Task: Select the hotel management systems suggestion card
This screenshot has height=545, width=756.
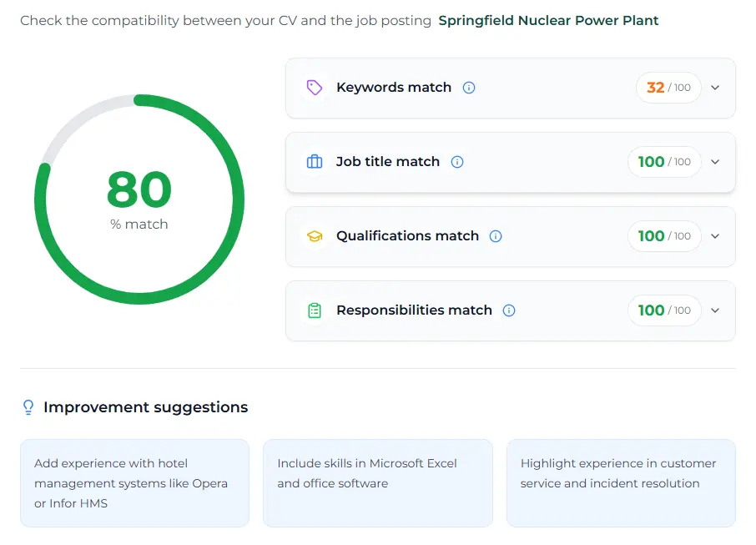Action: pyautogui.click(x=135, y=483)
